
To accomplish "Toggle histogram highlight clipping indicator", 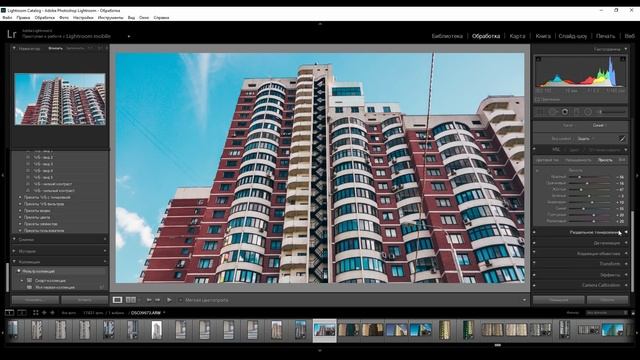I will [623, 60].
